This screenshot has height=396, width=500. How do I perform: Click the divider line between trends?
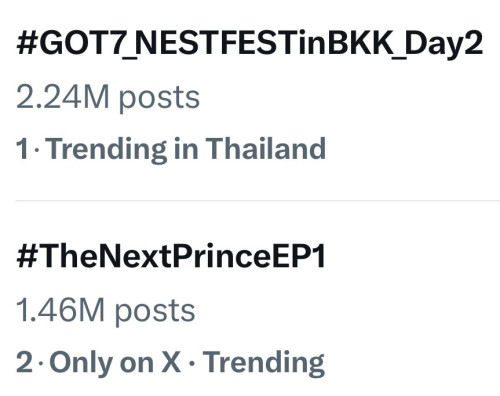coord(258,201)
